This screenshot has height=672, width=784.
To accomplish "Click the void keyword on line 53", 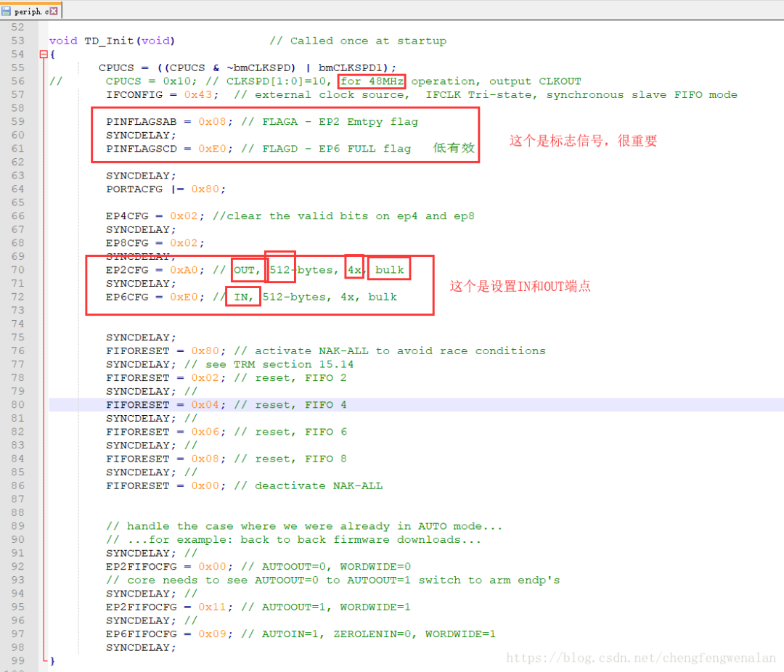I will click(x=63, y=40).
